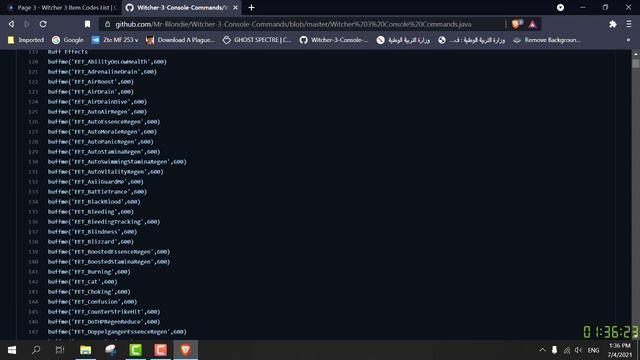Click the EET_Choking code line

89,292
